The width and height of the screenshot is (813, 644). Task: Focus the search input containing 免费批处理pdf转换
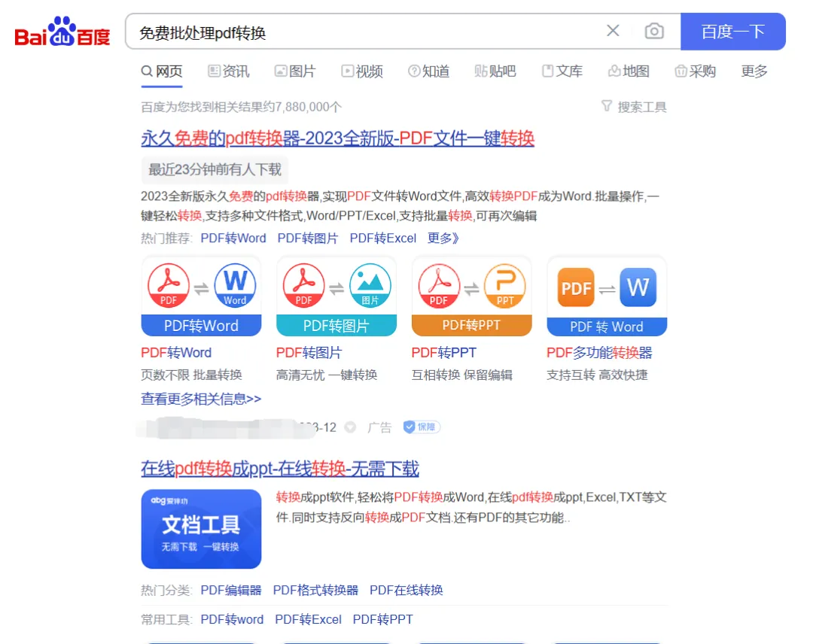tap(363, 32)
